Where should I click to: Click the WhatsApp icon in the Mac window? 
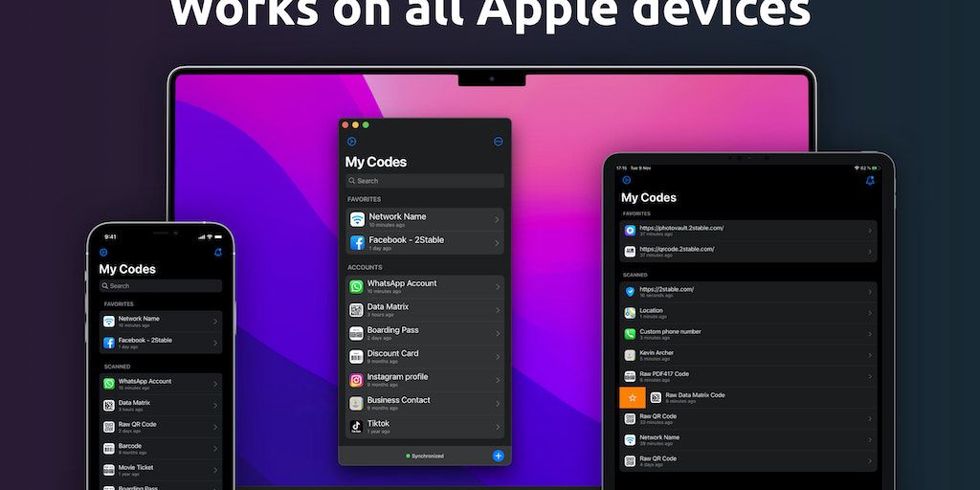point(356,286)
